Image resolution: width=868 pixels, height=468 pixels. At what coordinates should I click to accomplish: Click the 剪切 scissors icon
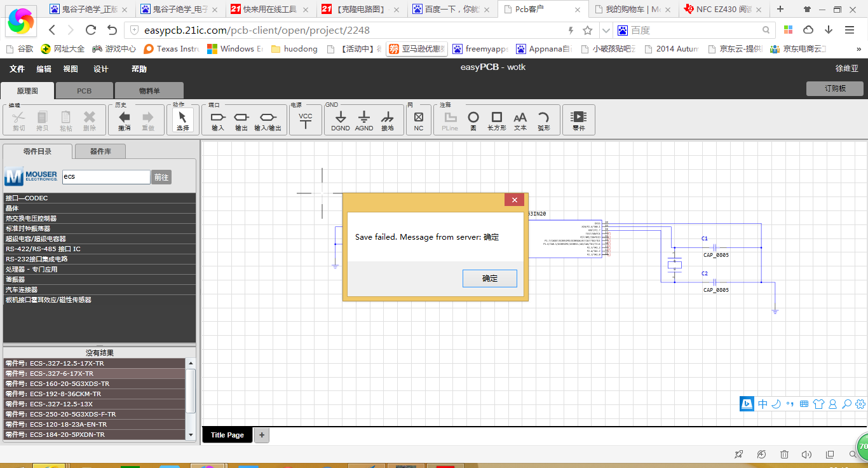point(19,120)
